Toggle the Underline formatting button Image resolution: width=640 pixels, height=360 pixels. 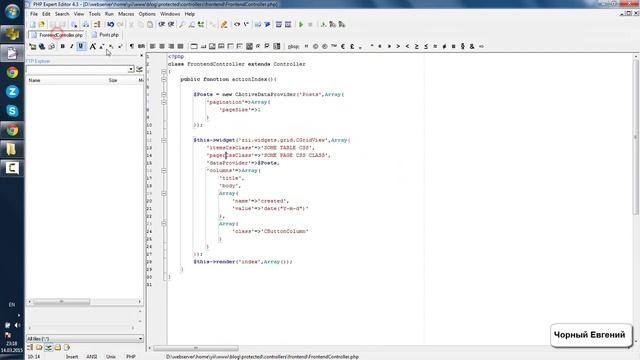[81, 47]
